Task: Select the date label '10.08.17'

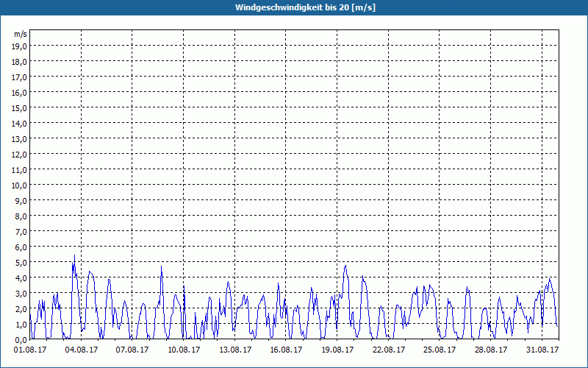Action: [x=184, y=350]
